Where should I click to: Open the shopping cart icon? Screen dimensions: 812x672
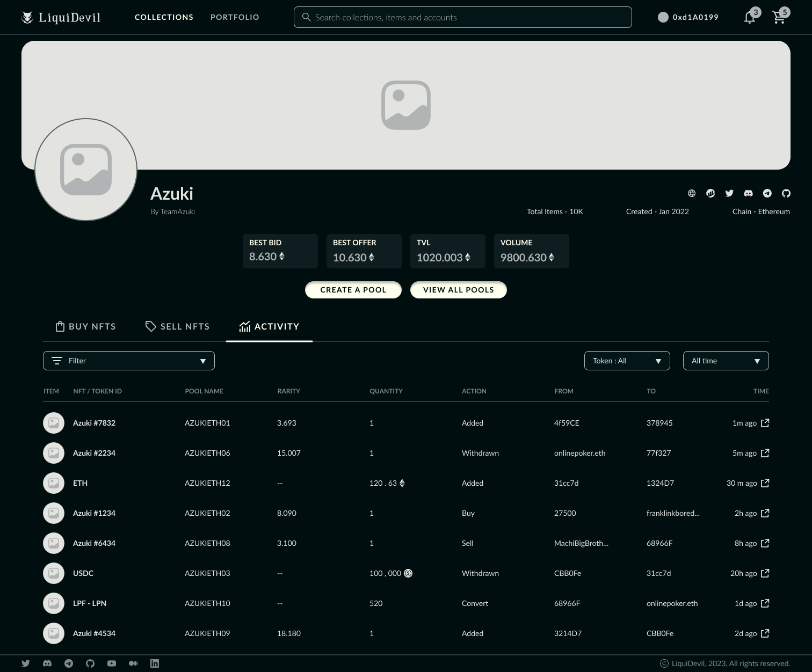click(x=779, y=17)
